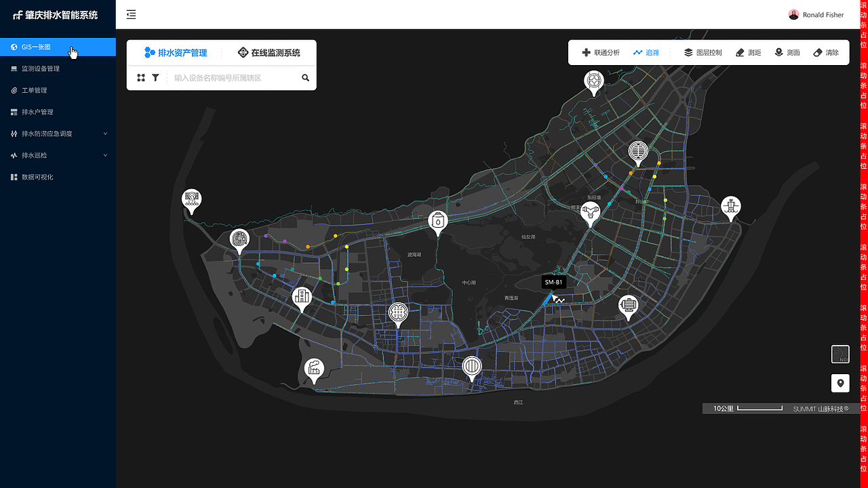The height and width of the screenshot is (488, 868).
Task: Select the horizontal-grille manhole map pin
Action: pos(637,152)
